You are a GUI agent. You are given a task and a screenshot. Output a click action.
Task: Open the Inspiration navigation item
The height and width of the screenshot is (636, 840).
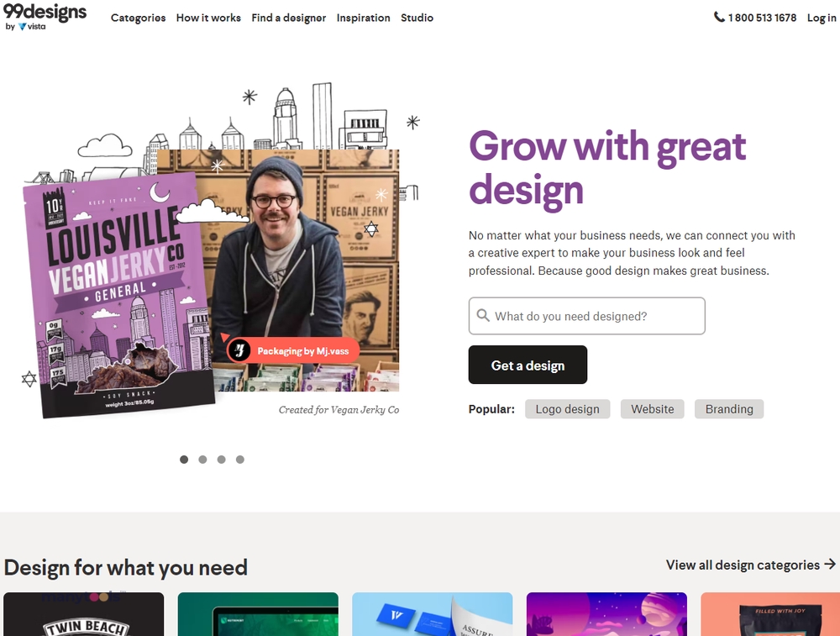(363, 18)
